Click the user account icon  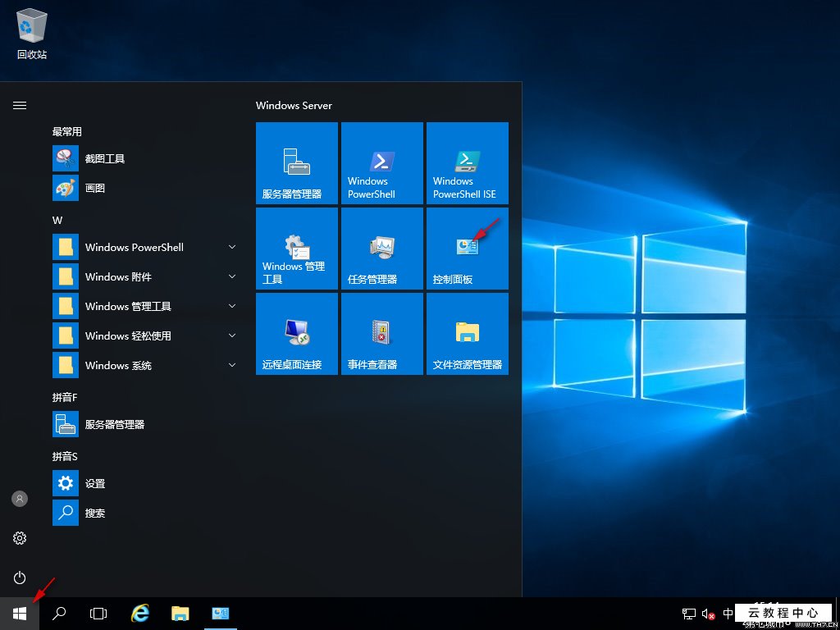coord(20,499)
